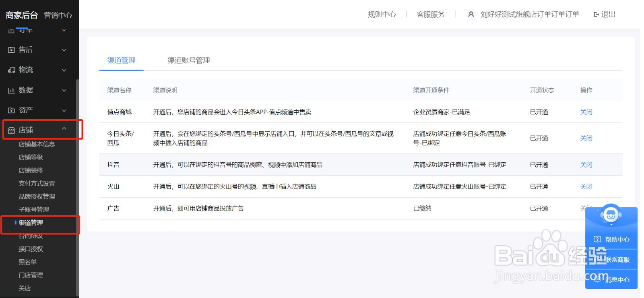Click 物流 menu label

tap(26, 70)
